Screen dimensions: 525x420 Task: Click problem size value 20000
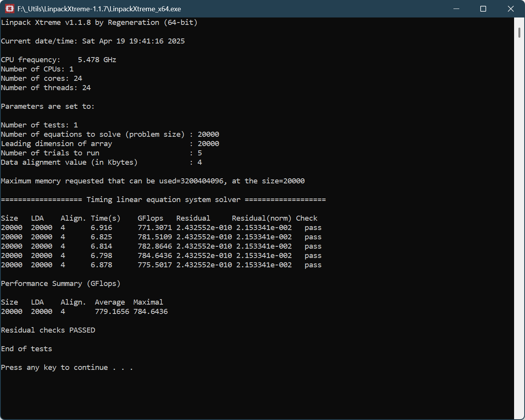pos(208,134)
